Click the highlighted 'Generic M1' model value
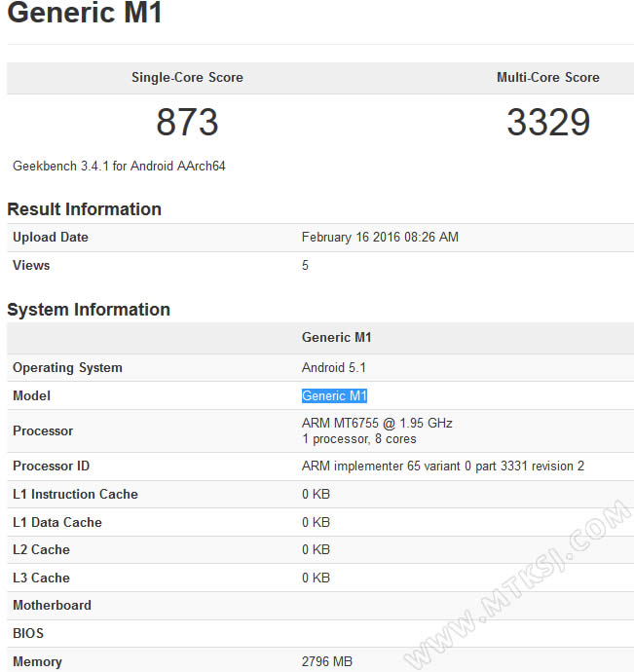The width and height of the screenshot is (634, 672). [334, 395]
